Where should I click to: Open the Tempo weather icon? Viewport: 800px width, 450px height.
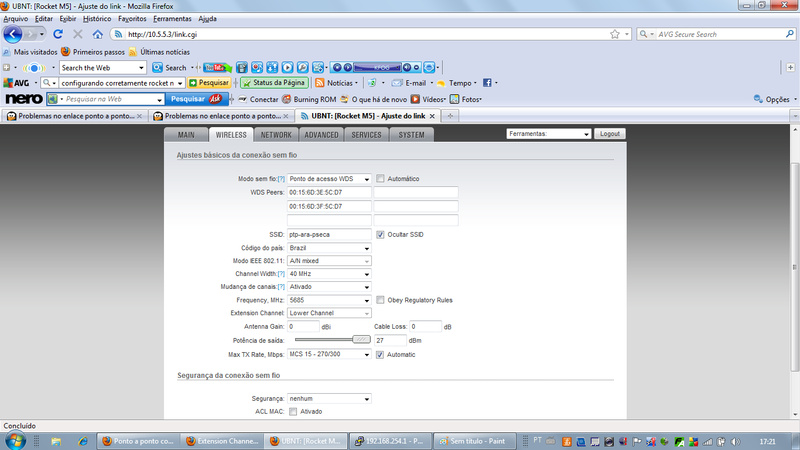[441, 83]
